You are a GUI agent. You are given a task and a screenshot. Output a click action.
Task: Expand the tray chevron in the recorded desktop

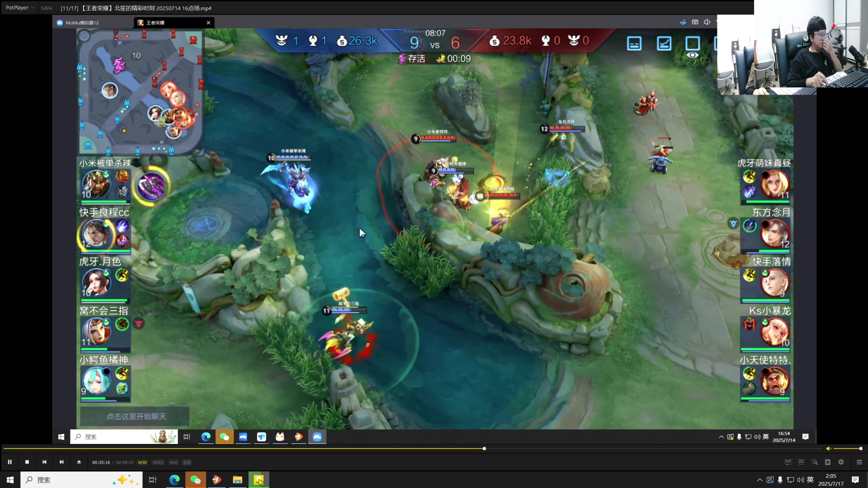721,437
